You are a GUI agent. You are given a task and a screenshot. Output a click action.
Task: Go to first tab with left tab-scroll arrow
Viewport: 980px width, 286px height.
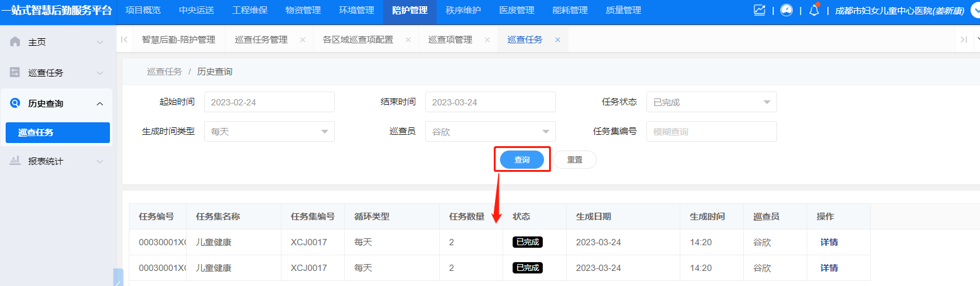point(124,40)
